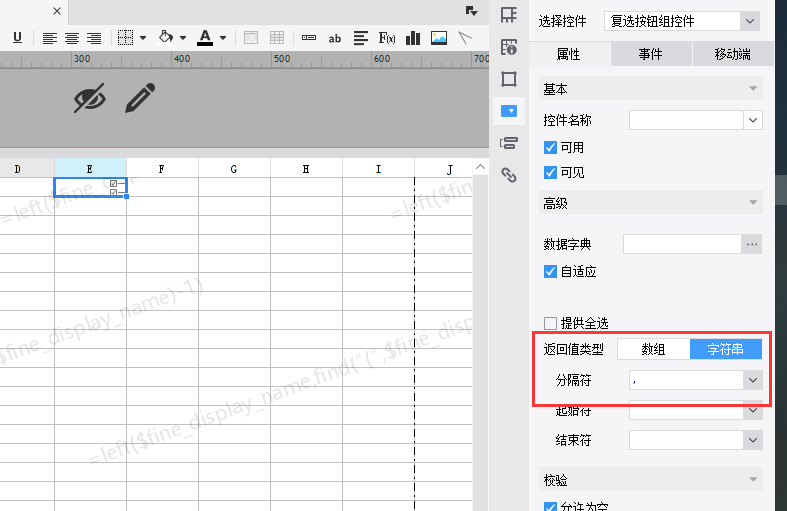Image resolution: width=787 pixels, height=511 pixels.
Task: Insert a widget control element
Action: 309,38
